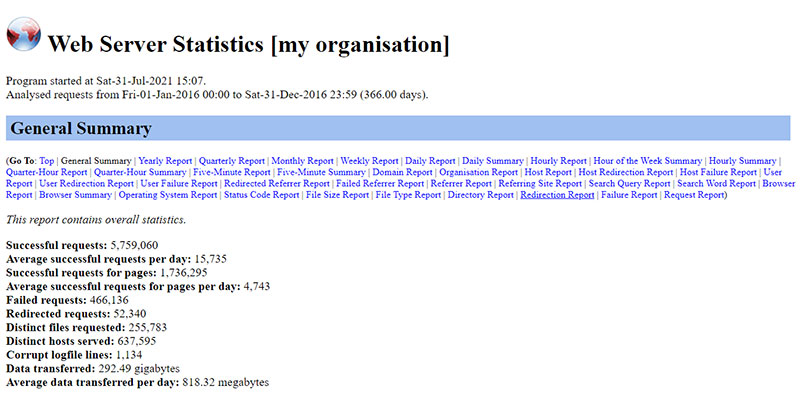This screenshot has height=396, width=800.
Task: View the Failed Referrer Report
Action: (x=380, y=183)
